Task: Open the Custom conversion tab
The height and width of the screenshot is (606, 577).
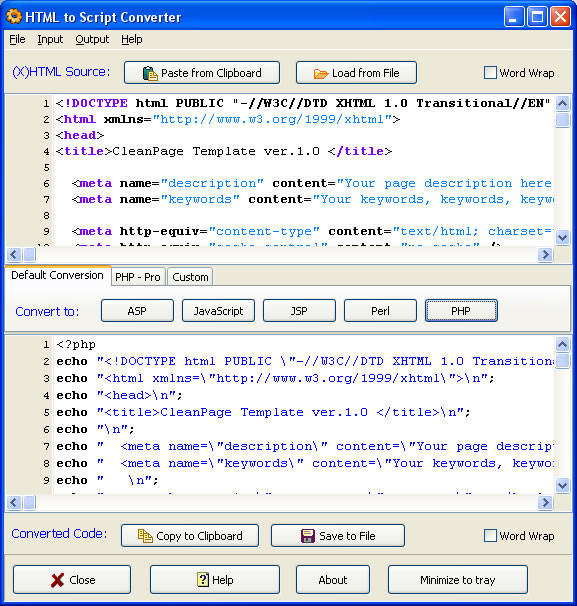Action: pyautogui.click(x=190, y=277)
